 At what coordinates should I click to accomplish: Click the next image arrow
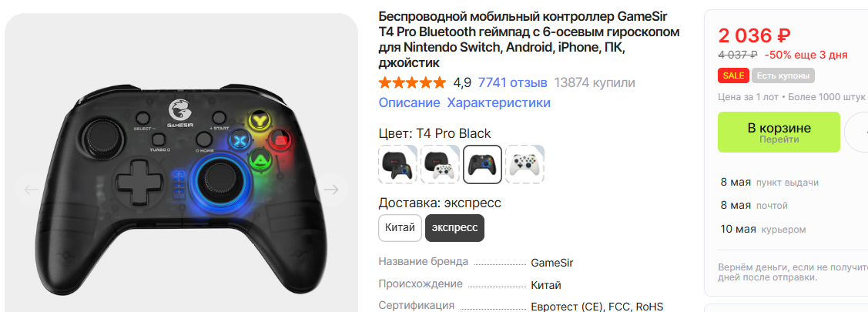331,190
